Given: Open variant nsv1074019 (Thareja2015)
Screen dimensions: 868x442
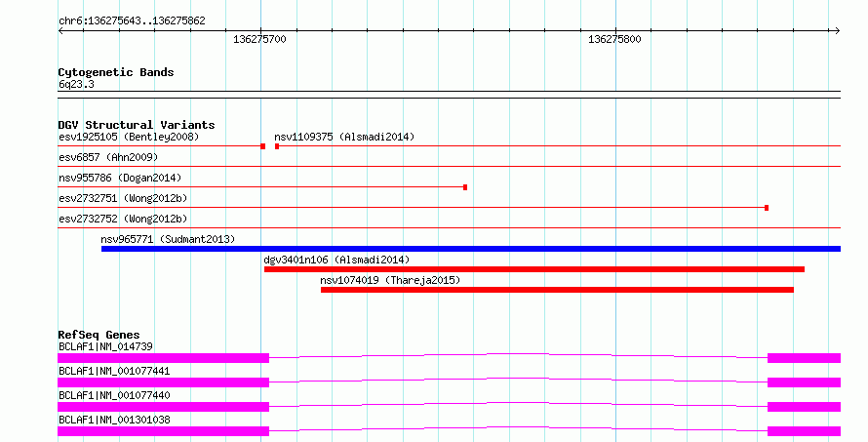Looking at the screenshot, I should (390, 280).
